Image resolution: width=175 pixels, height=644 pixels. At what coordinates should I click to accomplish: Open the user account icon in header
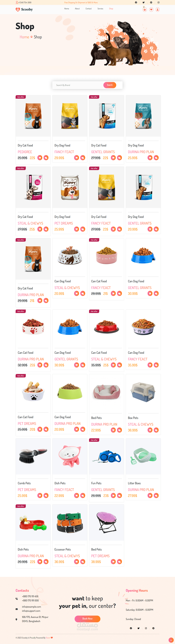pos(157,10)
